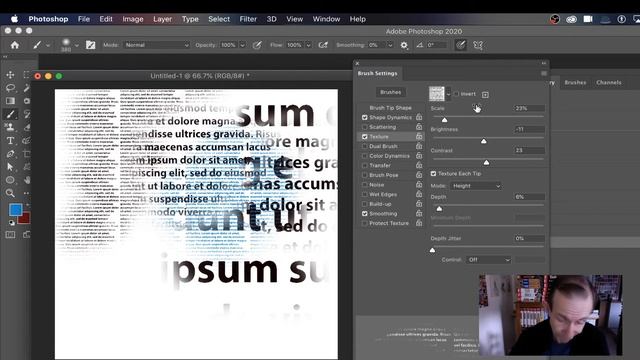
Task: Click the Brightness slider handle
Action: click(x=484, y=141)
